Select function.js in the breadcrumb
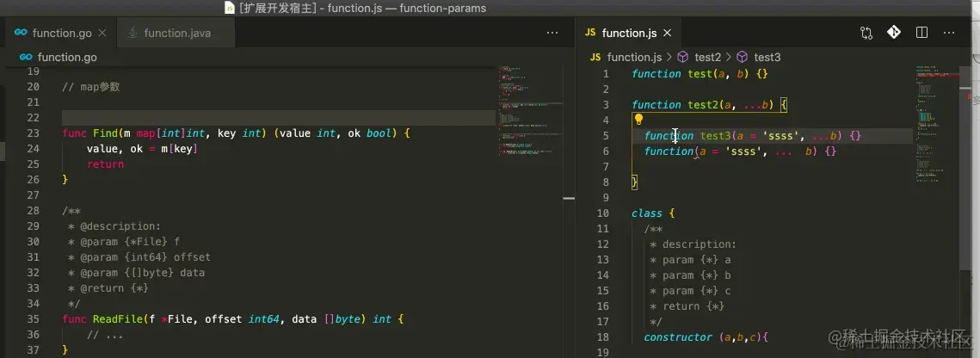This screenshot has height=358, width=980. point(634,57)
